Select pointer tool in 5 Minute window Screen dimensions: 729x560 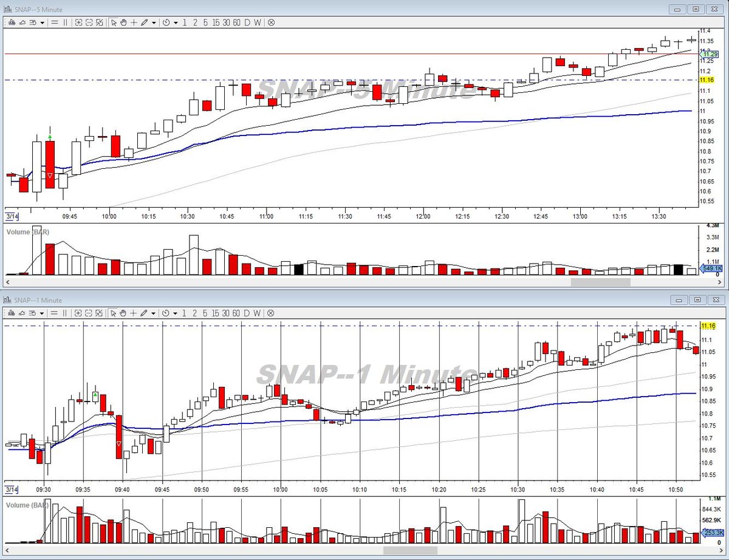pyautogui.click(x=114, y=22)
